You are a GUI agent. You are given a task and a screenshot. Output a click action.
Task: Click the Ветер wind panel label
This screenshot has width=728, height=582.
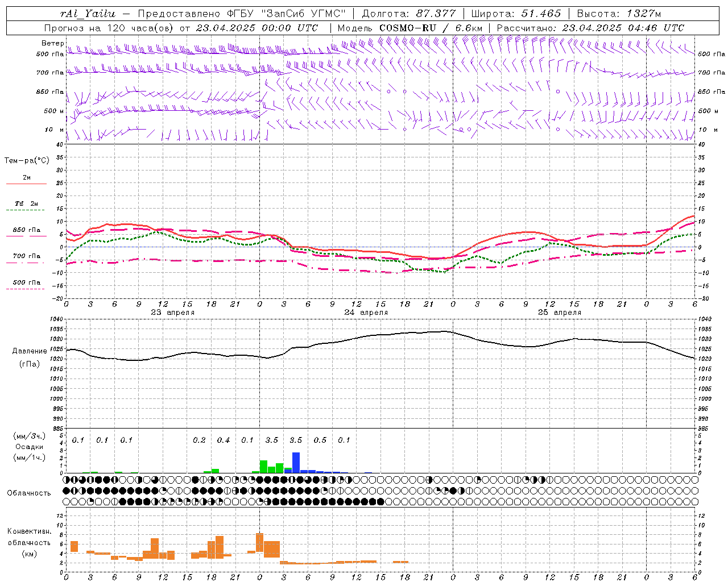tap(52, 43)
